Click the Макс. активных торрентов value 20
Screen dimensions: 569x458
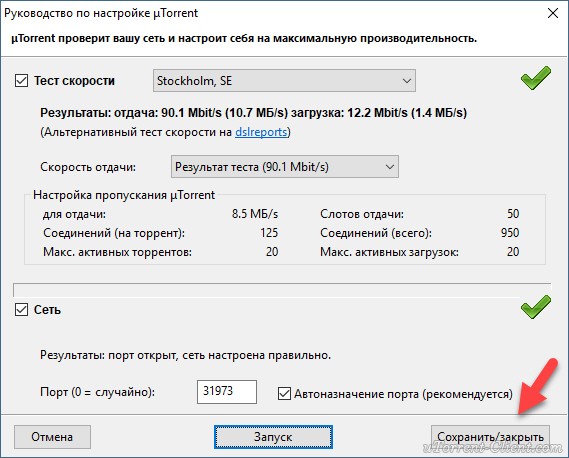272,252
